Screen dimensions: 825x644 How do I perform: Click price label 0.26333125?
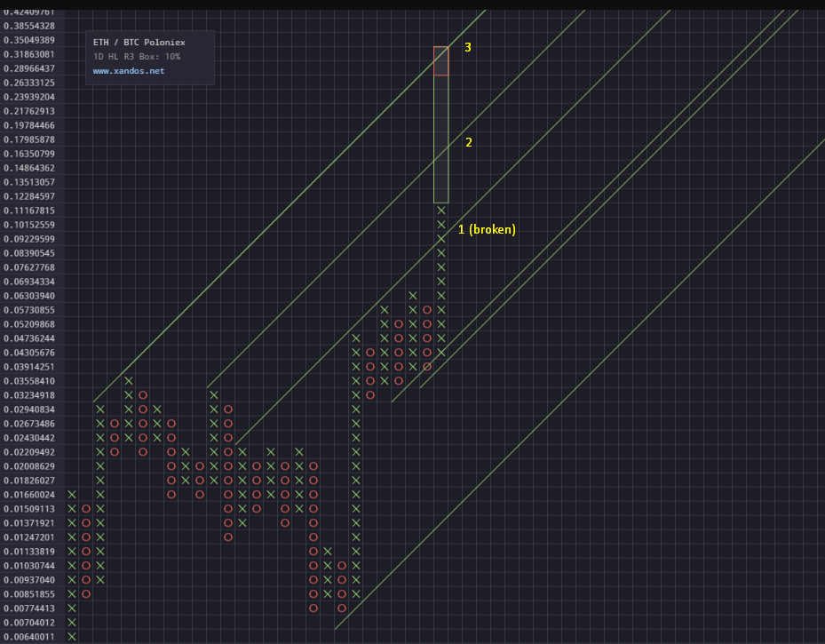coord(29,83)
